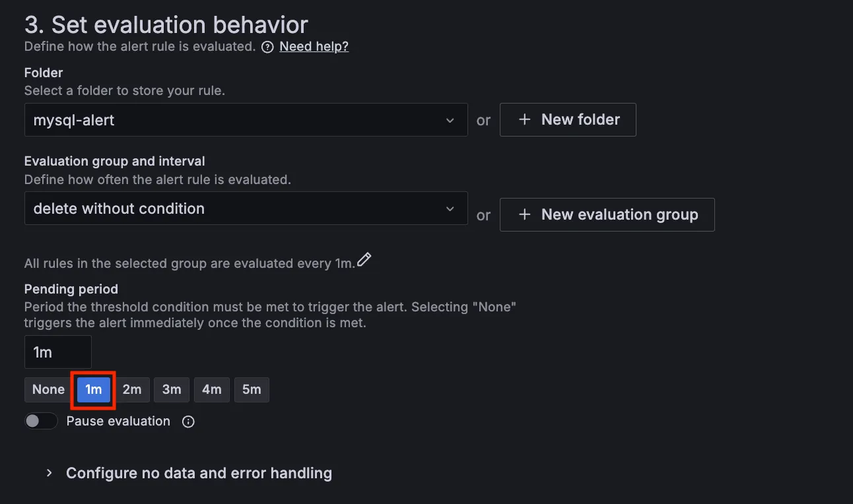The width and height of the screenshot is (853, 504).
Task: Click the help question-mark icon
Action: coord(267,47)
